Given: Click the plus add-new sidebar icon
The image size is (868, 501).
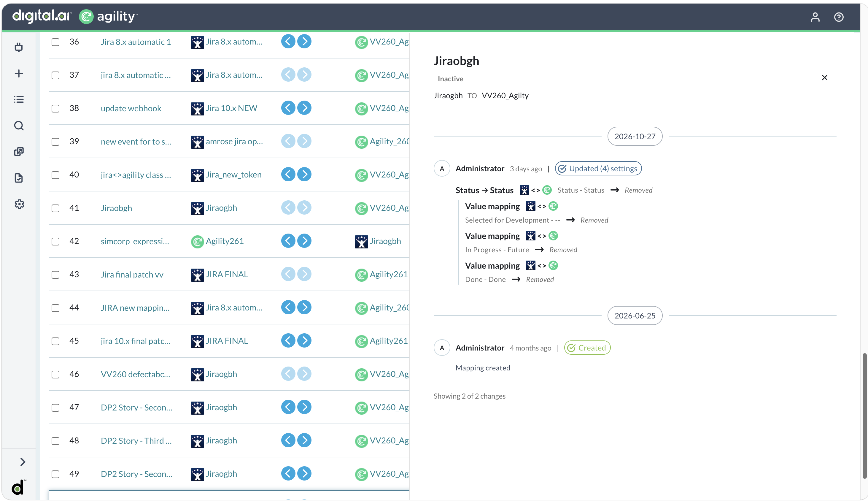Looking at the screenshot, I should [x=19, y=73].
